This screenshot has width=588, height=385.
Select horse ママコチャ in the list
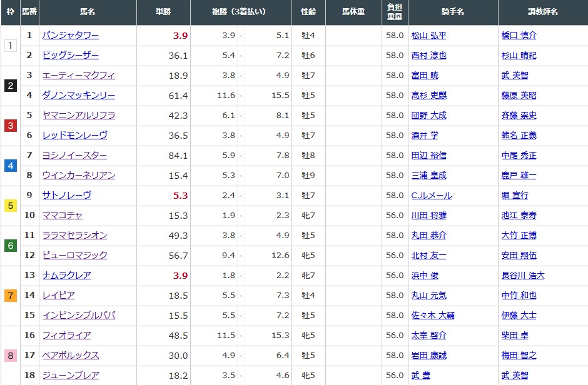coord(63,216)
